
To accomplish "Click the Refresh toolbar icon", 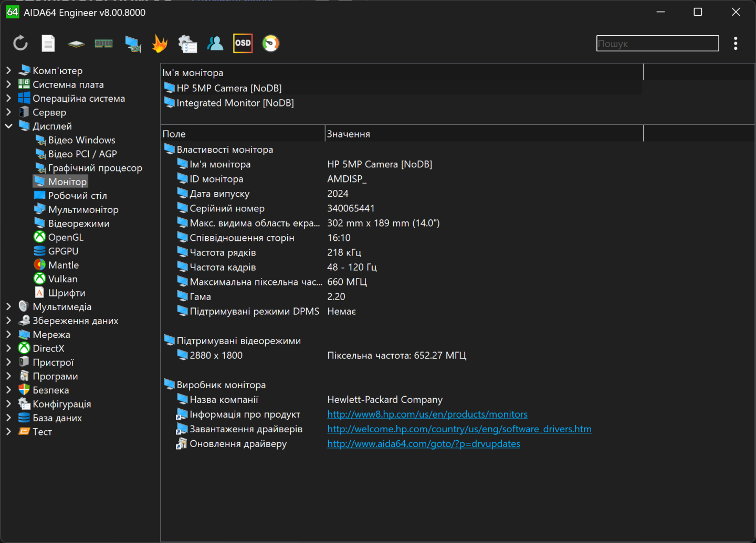I will pyautogui.click(x=20, y=44).
